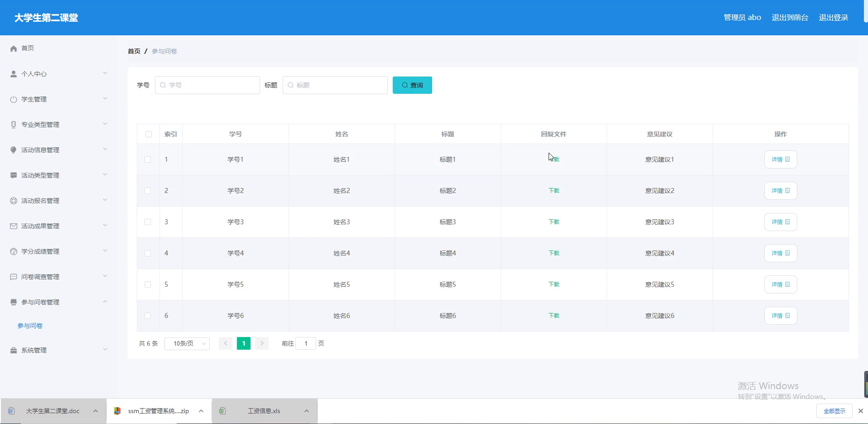Click the envelope icon beside 活动成果管理
Screen dimensions: 868x424
click(14, 226)
